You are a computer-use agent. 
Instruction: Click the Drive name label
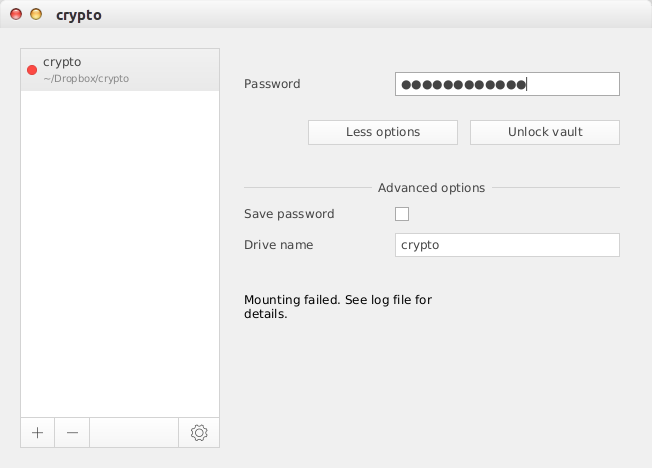[x=278, y=245]
